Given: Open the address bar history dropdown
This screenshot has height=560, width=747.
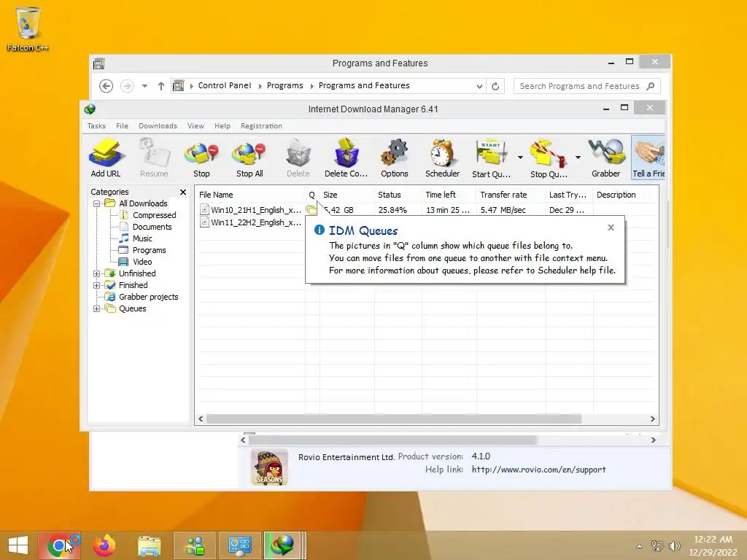Looking at the screenshot, I should tap(479, 86).
